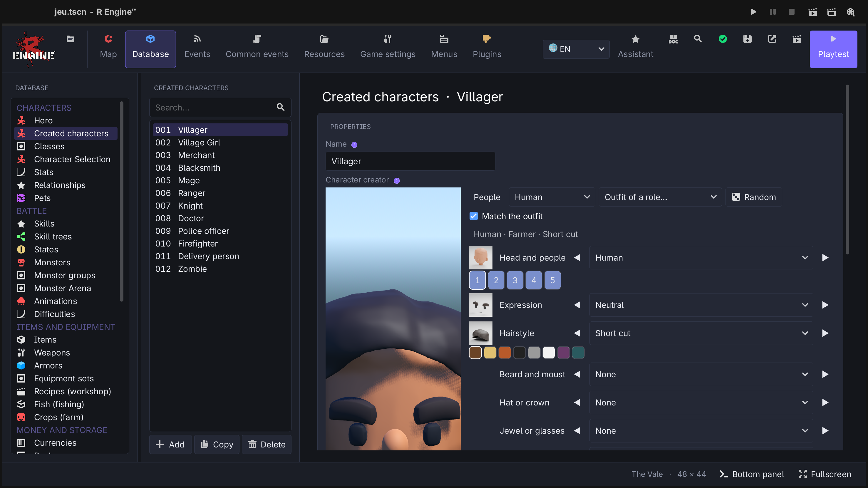Select head variant 5
The height and width of the screenshot is (488, 868).
(x=553, y=280)
